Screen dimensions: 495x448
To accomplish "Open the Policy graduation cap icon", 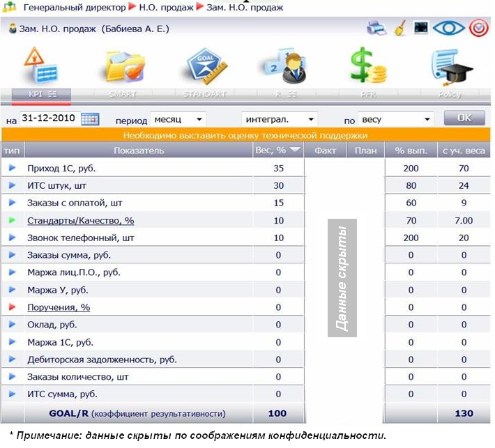I will 452,68.
